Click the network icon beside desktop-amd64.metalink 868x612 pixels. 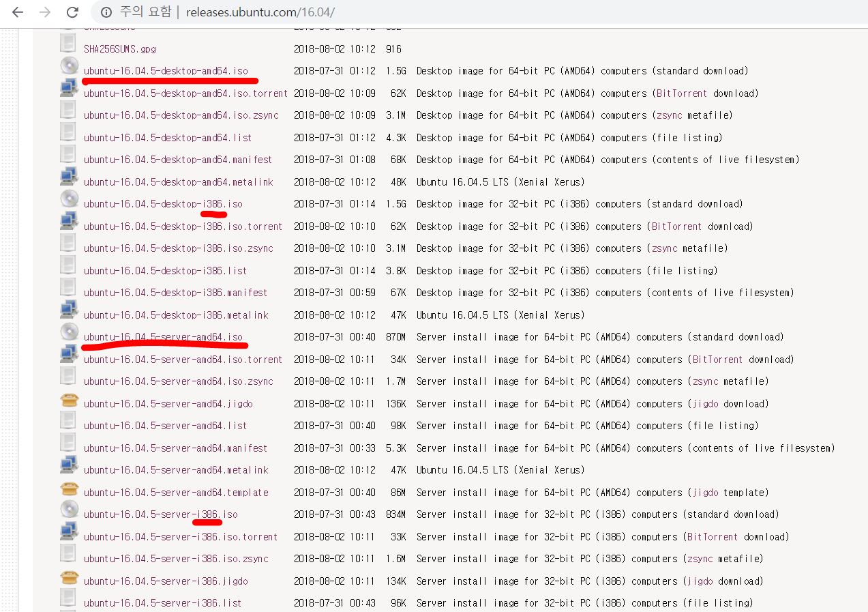69,177
